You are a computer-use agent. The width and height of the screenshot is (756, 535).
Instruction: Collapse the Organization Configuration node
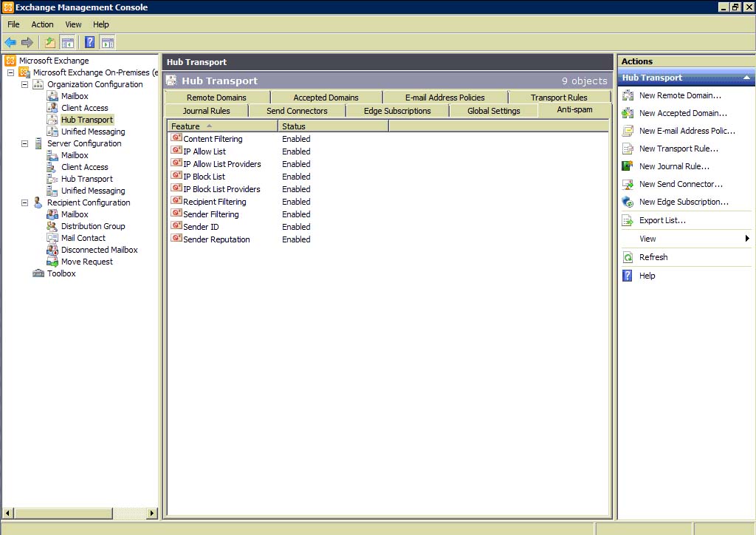click(x=24, y=84)
